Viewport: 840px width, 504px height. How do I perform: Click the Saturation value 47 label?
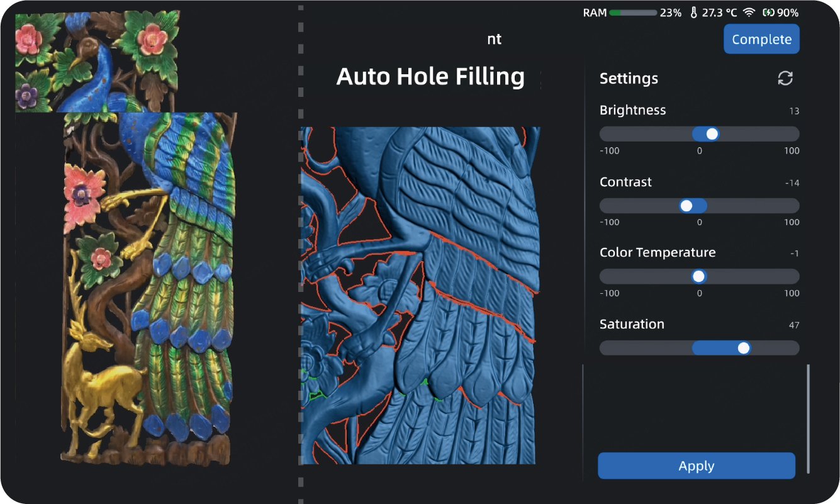point(793,325)
